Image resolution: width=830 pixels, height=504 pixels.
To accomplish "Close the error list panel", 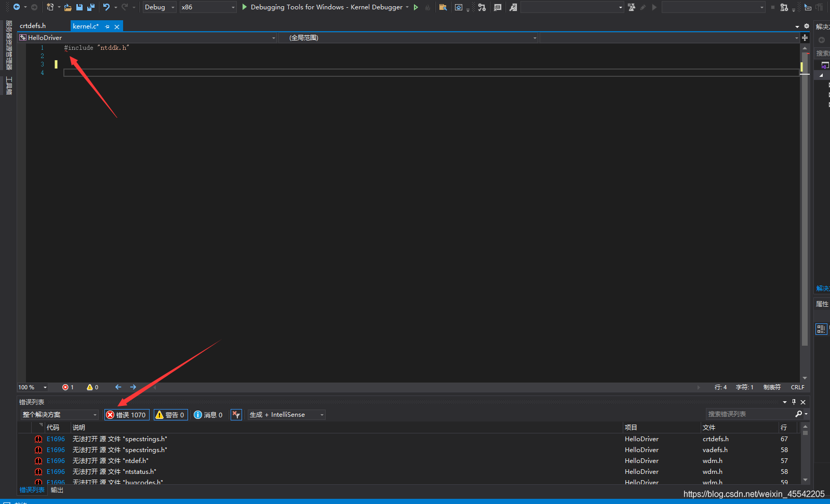I will (803, 402).
